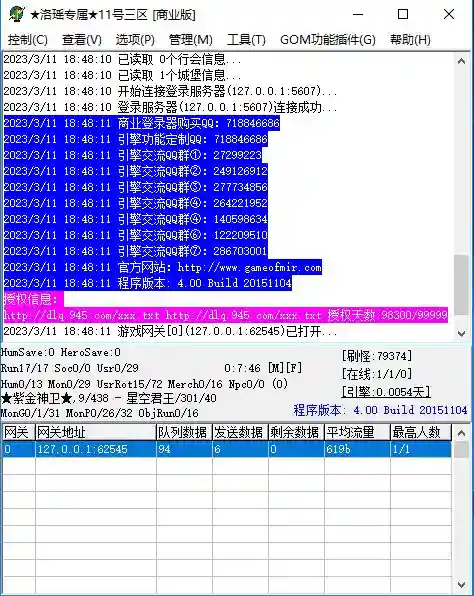
Task: Open the 控制(C) menu
Action: pyautogui.click(x=28, y=40)
